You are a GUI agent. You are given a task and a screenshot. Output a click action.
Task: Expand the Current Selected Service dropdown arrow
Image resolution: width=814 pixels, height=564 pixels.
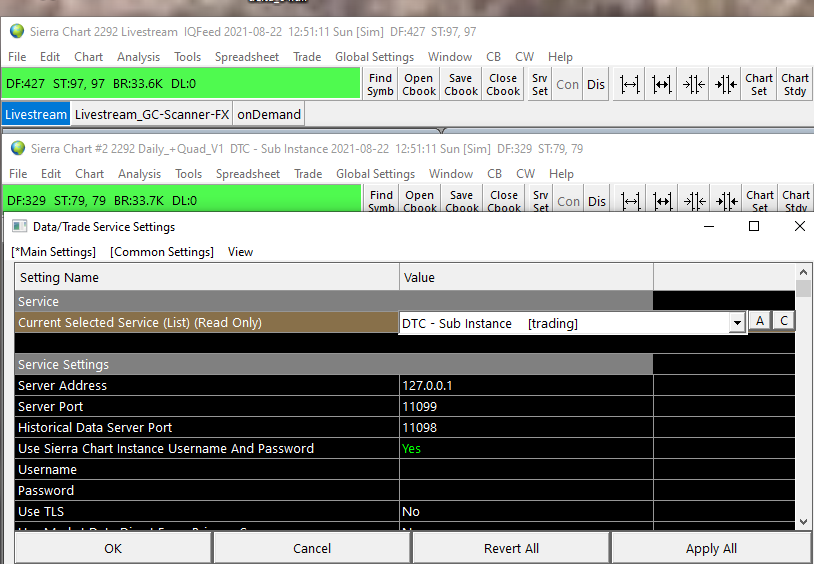click(x=737, y=323)
